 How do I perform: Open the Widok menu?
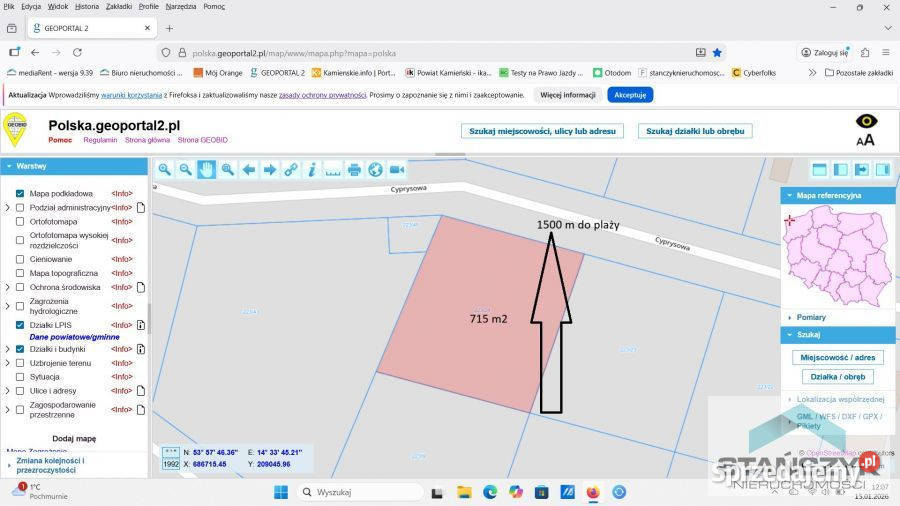pos(57,6)
